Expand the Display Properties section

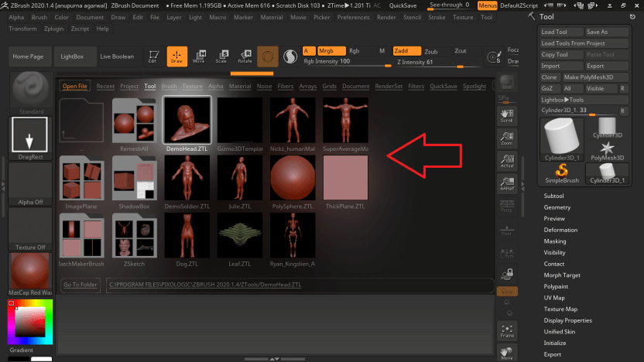pyautogui.click(x=567, y=320)
